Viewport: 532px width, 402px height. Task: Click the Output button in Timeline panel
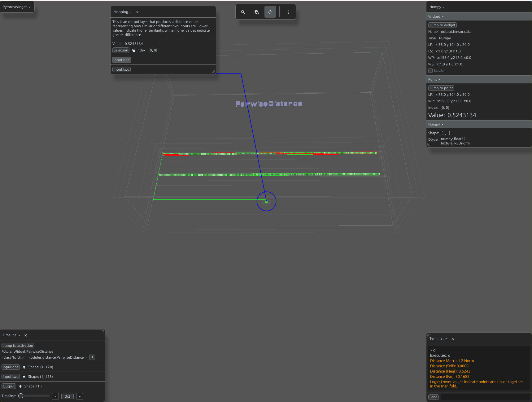tap(9, 386)
